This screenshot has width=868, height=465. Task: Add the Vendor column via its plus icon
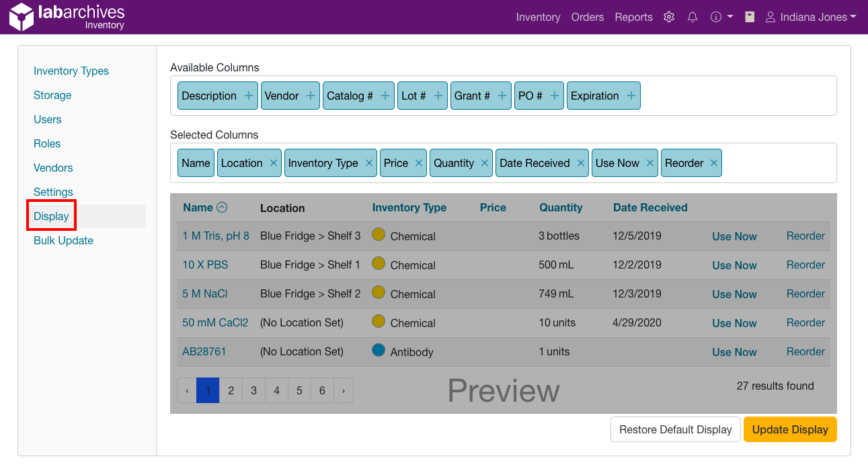point(310,96)
